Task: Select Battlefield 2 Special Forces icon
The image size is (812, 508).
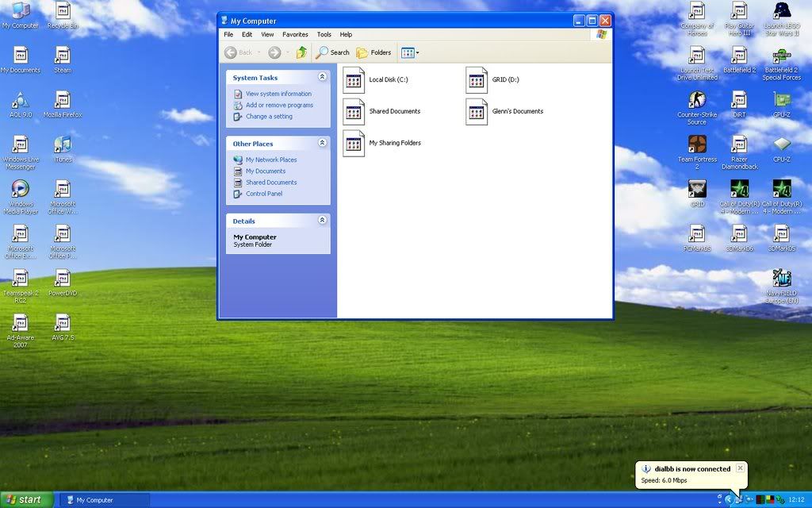Action: point(781,63)
